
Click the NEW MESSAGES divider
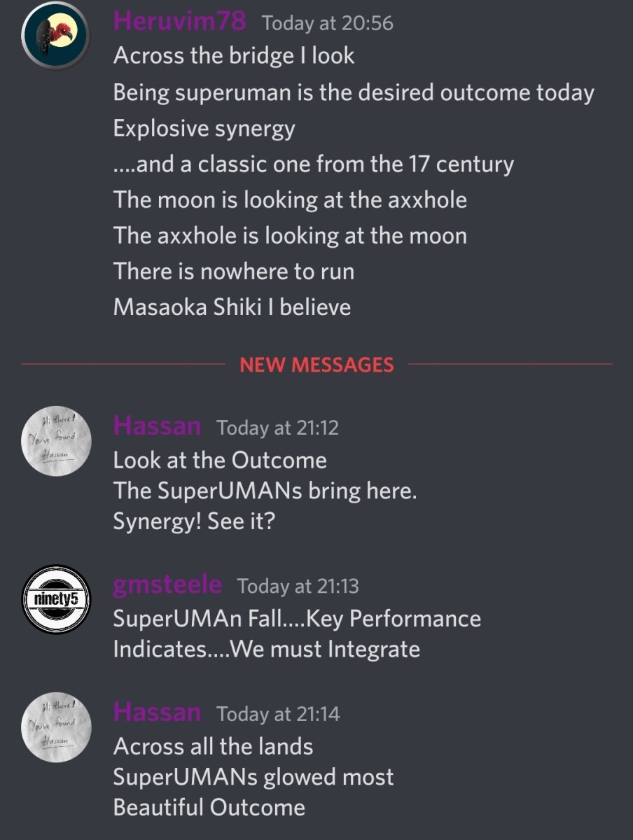(x=316, y=365)
